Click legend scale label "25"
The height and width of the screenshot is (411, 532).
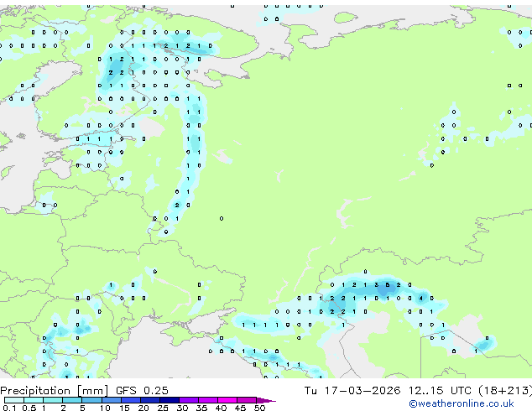[163, 408]
